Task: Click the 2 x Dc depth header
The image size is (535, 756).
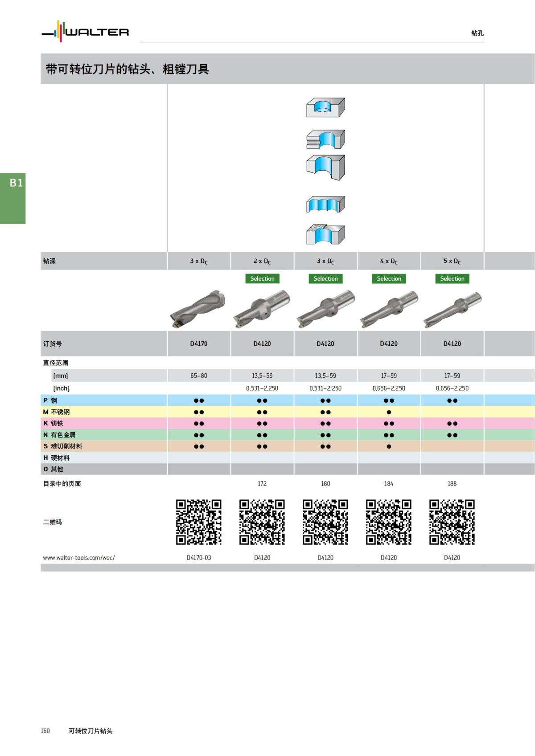Action: 262,261
